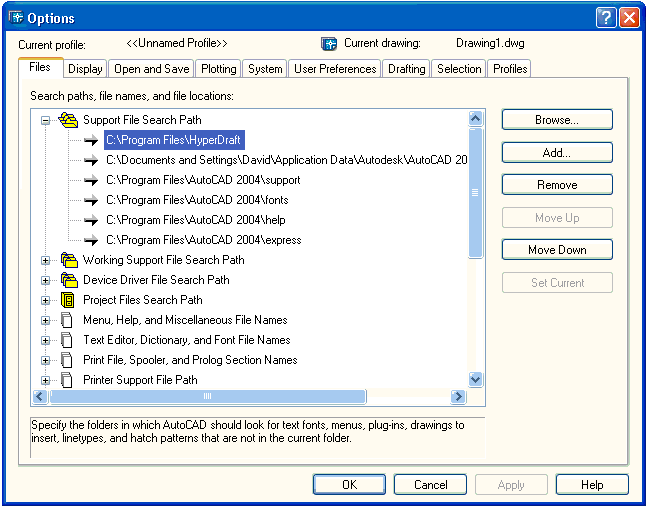Click the Working Support File Search Path folder icon
The height and width of the screenshot is (506, 648).
pos(69,260)
